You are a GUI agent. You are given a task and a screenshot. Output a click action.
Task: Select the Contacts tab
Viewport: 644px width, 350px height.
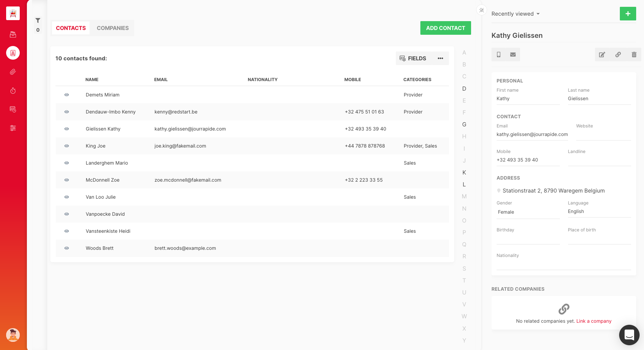tap(71, 28)
